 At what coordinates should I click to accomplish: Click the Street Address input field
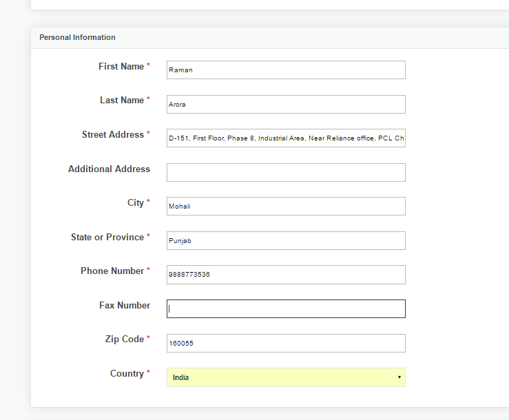click(x=286, y=138)
